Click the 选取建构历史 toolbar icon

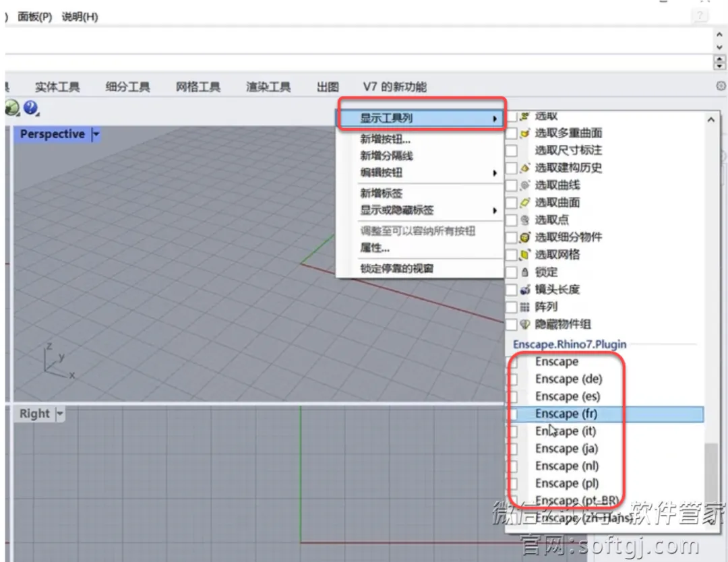[524, 168]
